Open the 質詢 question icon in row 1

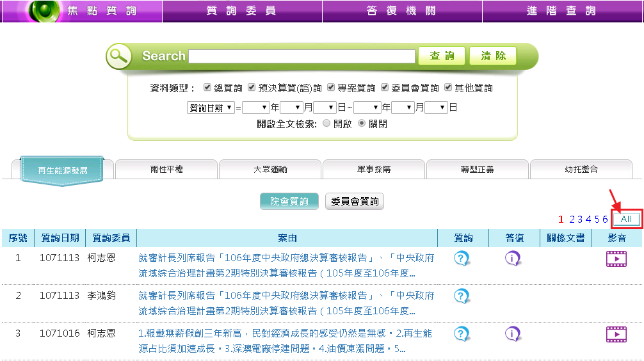(x=462, y=259)
